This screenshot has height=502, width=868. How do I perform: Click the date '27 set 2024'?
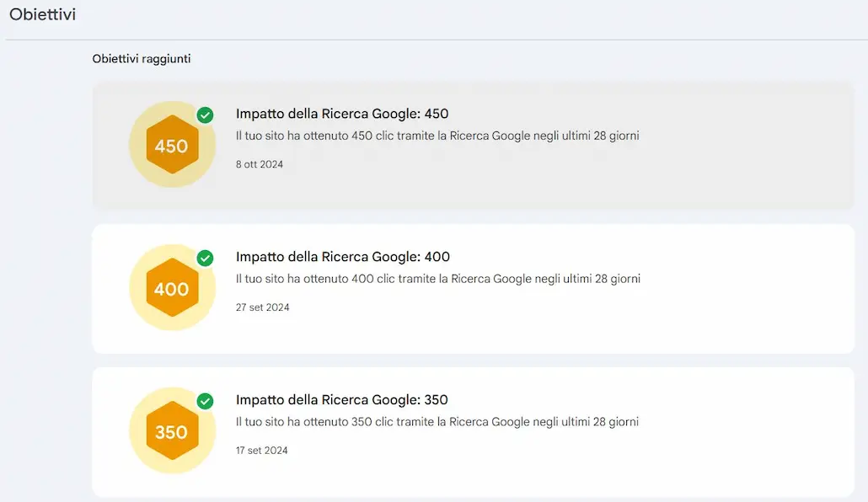pos(263,307)
